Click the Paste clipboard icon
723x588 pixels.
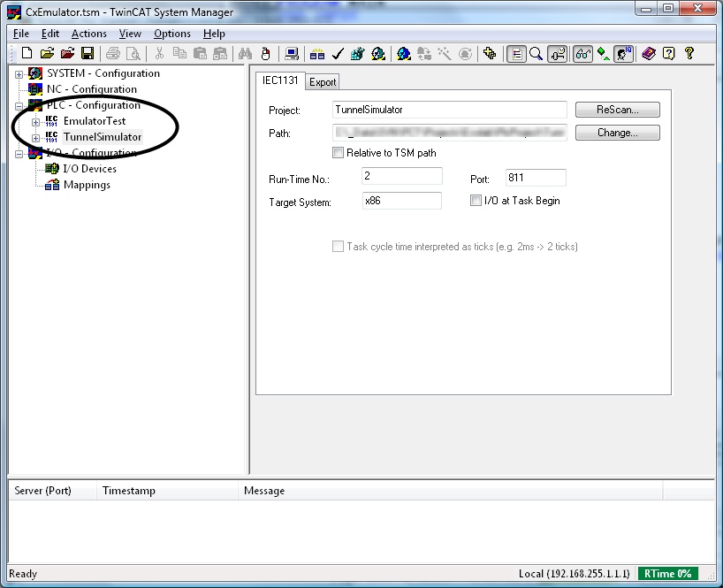[200, 54]
